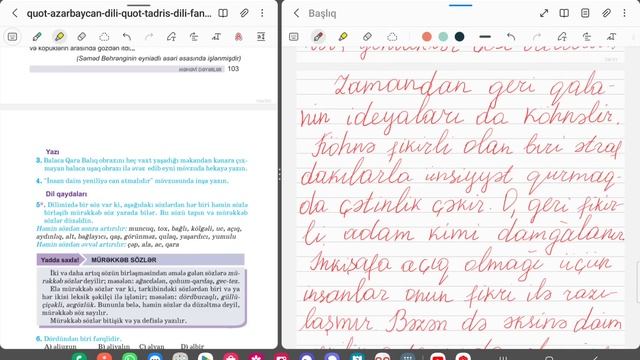Open reading mode in the left PDF note
The height and width of the screenshot is (360, 640).
click(223, 13)
